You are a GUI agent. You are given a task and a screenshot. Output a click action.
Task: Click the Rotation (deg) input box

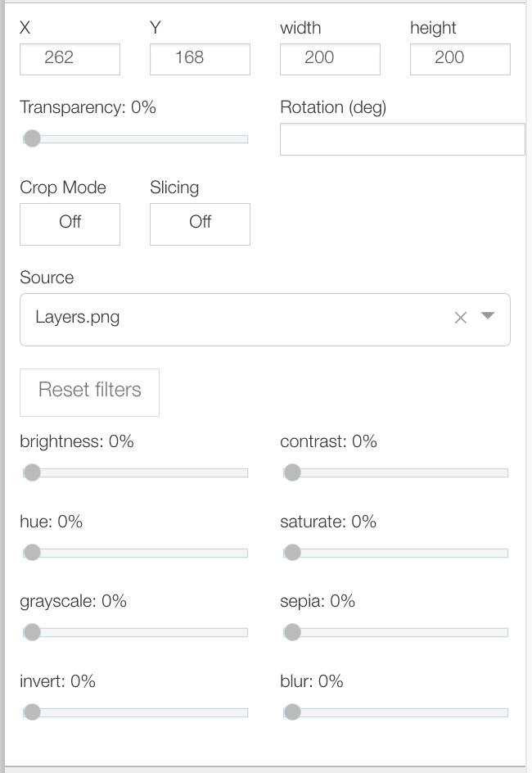[402, 139]
